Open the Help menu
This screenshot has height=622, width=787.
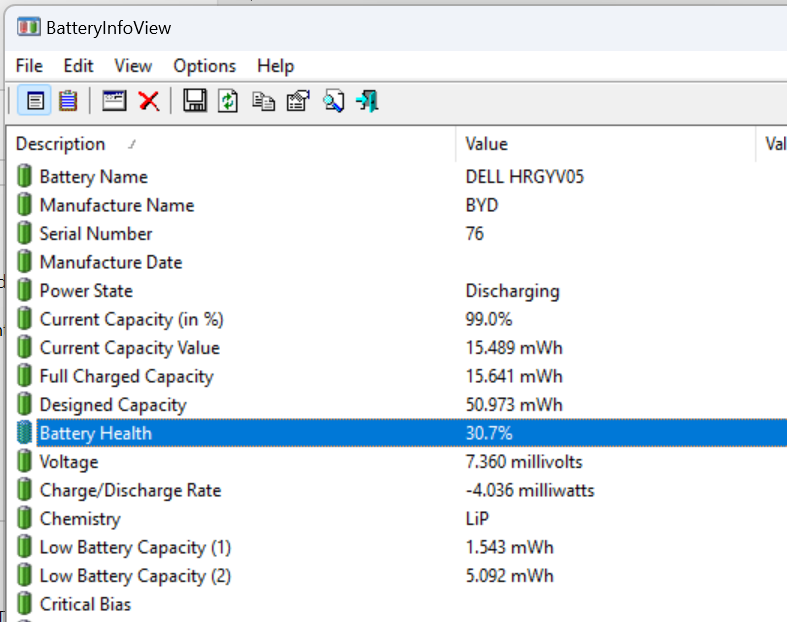point(276,66)
